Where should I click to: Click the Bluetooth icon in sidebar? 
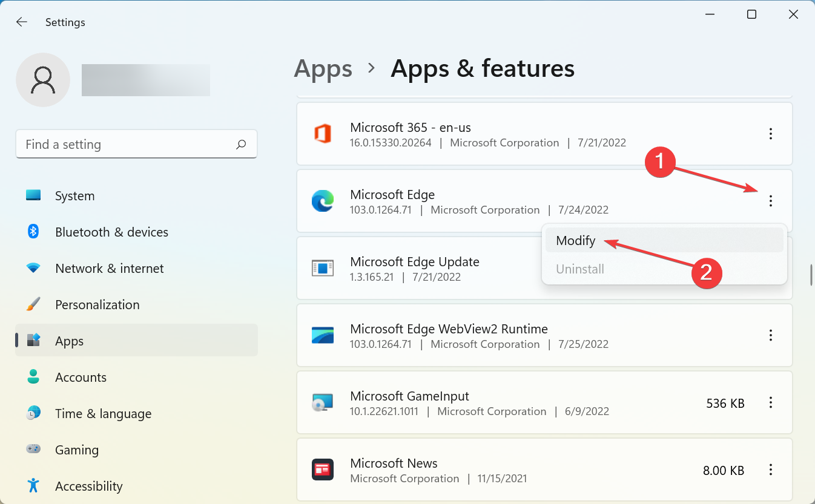(33, 231)
